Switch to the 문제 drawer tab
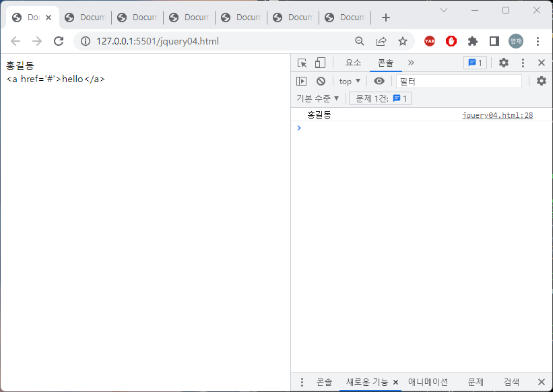The image size is (553, 392). click(x=476, y=382)
